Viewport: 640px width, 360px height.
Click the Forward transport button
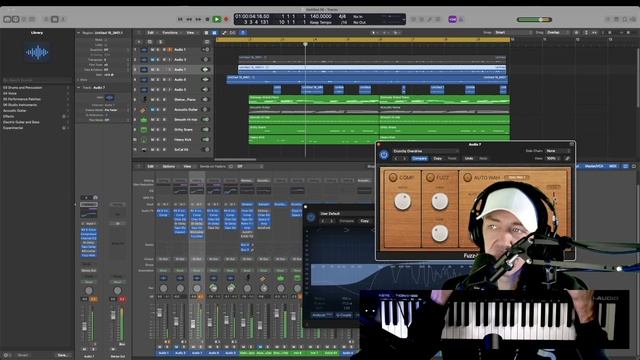[198, 19]
